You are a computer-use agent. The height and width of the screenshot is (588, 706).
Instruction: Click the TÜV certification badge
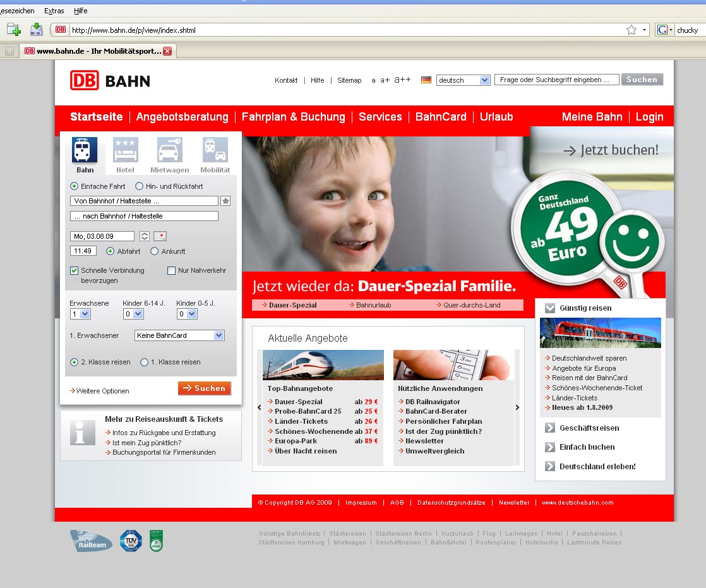click(x=131, y=541)
